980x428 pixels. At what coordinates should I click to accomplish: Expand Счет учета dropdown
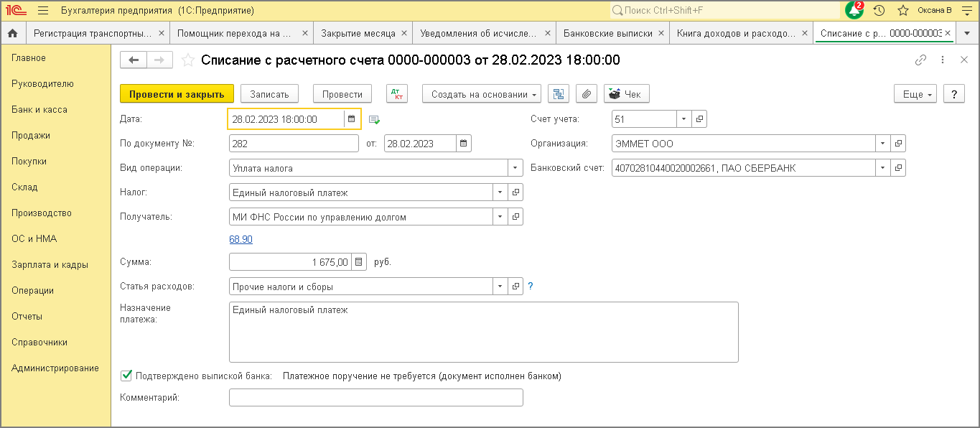(x=684, y=119)
